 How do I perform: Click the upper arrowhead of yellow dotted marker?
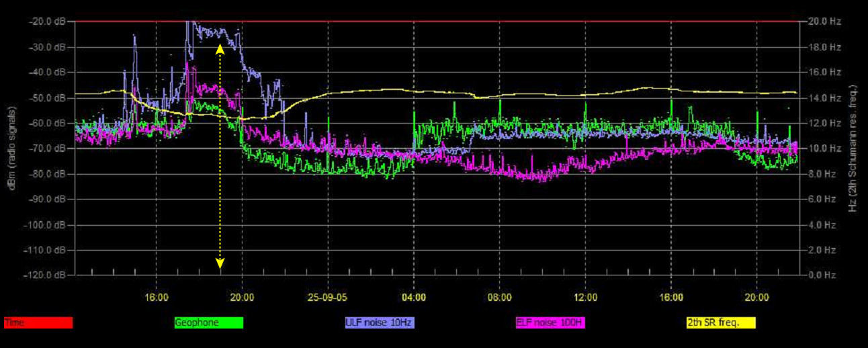tap(220, 48)
